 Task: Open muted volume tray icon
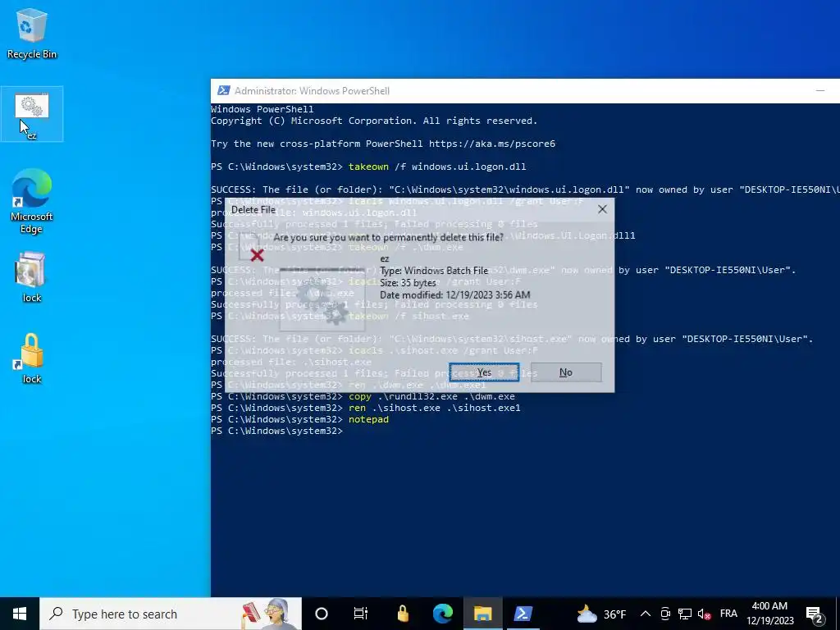(705, 614)
